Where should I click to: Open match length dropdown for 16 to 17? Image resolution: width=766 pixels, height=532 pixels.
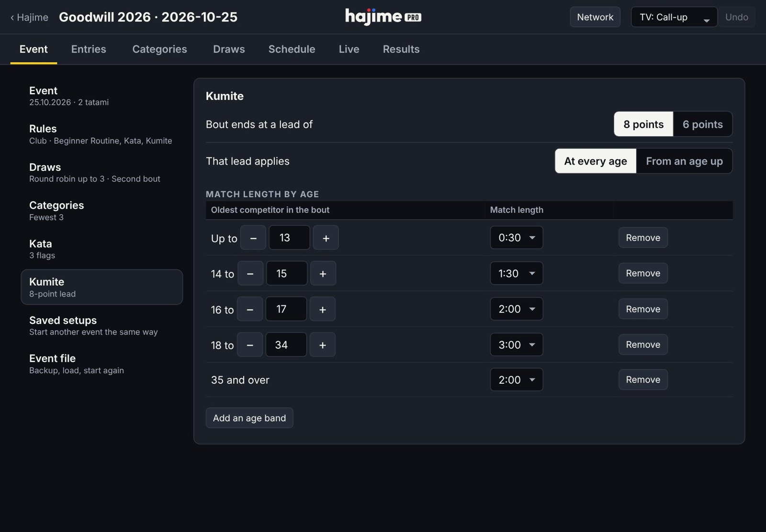pyautogui.click(x=517, y=309)
